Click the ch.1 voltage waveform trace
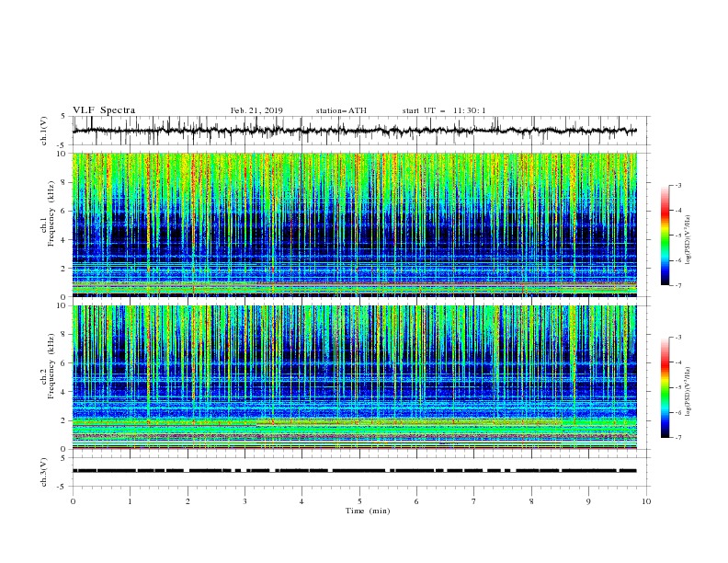728x563 pixels. pyautogui.click(x=354, y=131)
